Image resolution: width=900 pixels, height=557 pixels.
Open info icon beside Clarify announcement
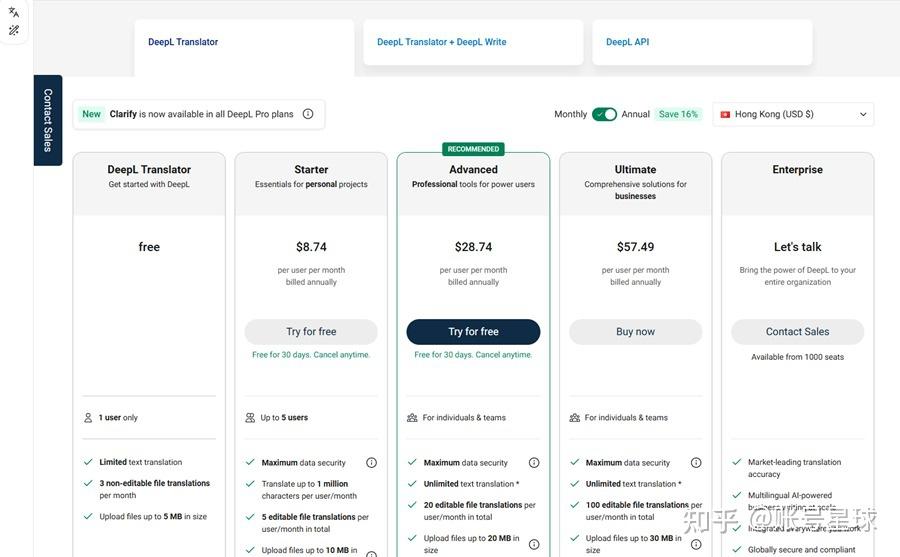[308, 114]
